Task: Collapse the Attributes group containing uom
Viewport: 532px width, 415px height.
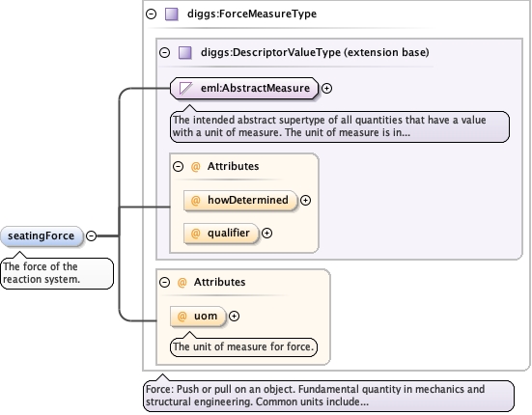Action: (164, 282)
